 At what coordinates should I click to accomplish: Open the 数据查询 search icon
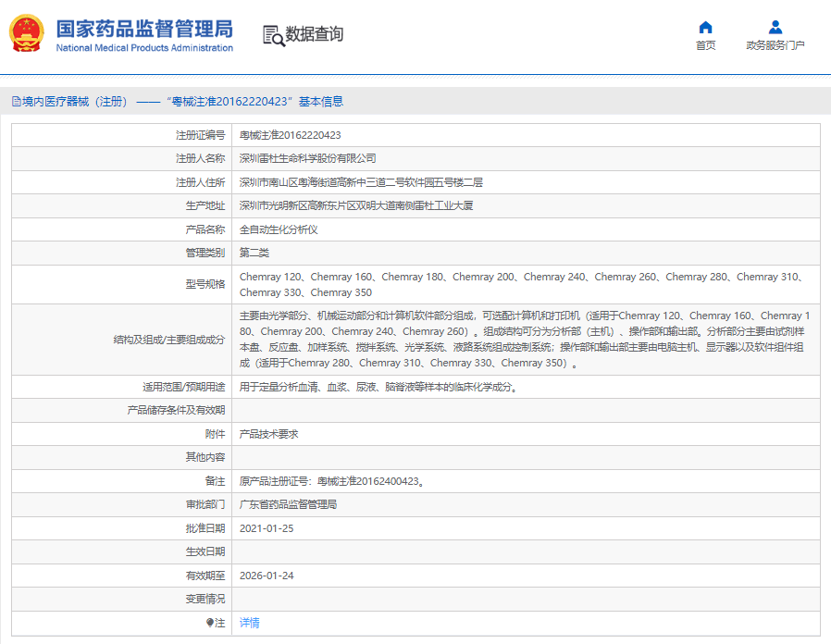click(274, 35)
